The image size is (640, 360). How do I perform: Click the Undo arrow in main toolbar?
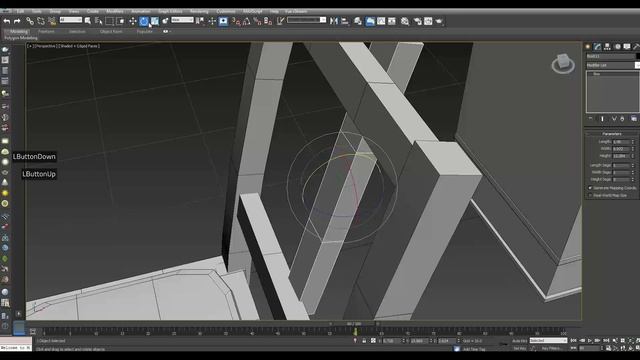7,21
